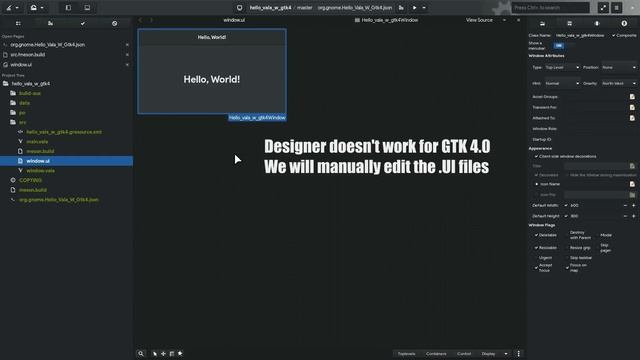This screenshot has width=640, height=360.
Task: Open the new document dropdown in the header
Action: [x=37, y=7]
